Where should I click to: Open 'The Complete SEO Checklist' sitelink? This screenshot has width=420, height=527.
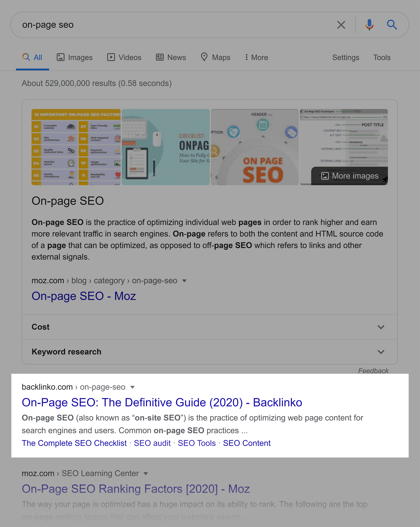[x=74, y=443]
